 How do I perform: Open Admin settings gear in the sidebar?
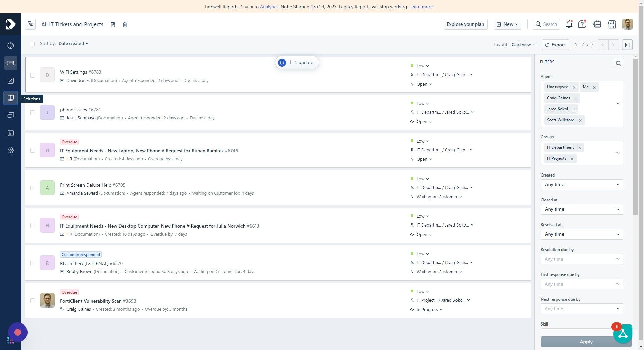(10, 150)
